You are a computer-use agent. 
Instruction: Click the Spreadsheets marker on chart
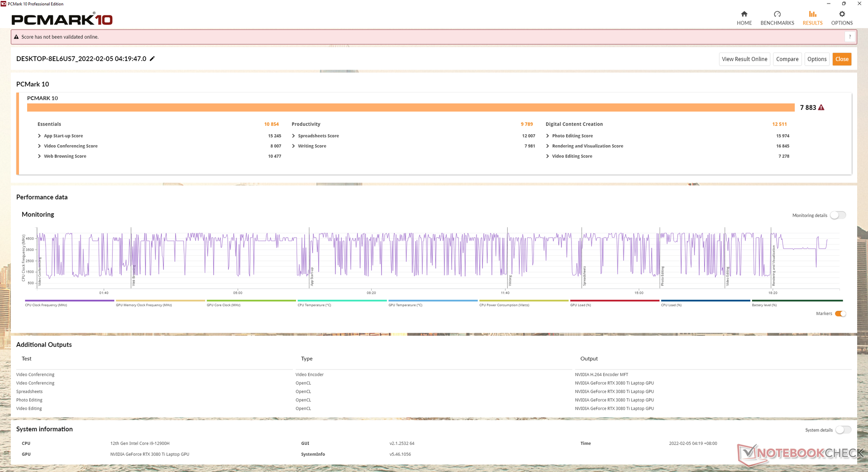point(584,276)
